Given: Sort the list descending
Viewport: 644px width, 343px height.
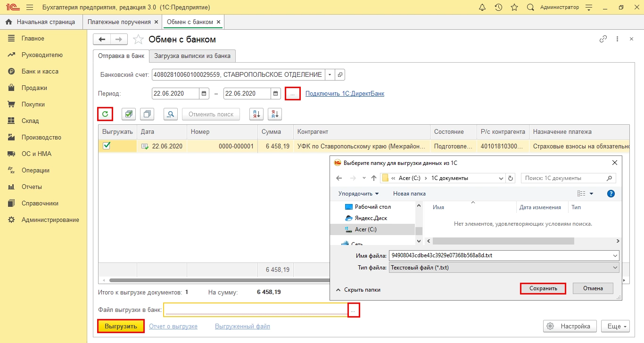Looking at the screenshot, I should [x=275, y=114].
